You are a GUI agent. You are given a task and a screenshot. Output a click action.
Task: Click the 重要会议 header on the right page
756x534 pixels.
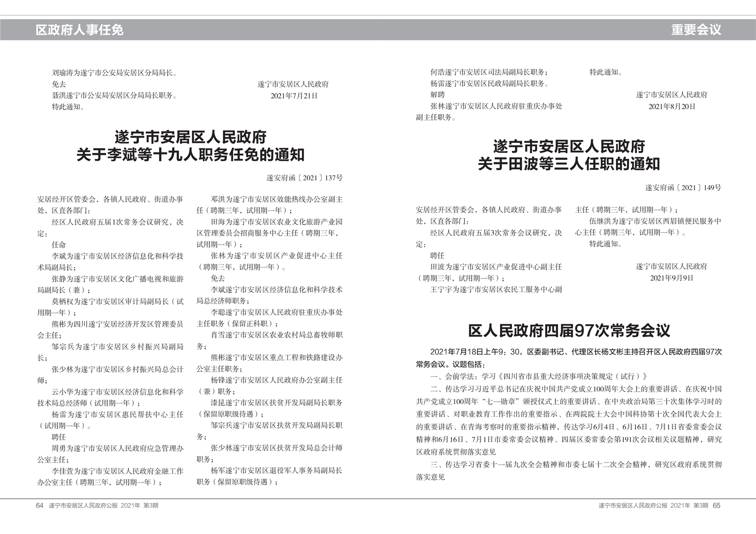[x=696, y=30]
